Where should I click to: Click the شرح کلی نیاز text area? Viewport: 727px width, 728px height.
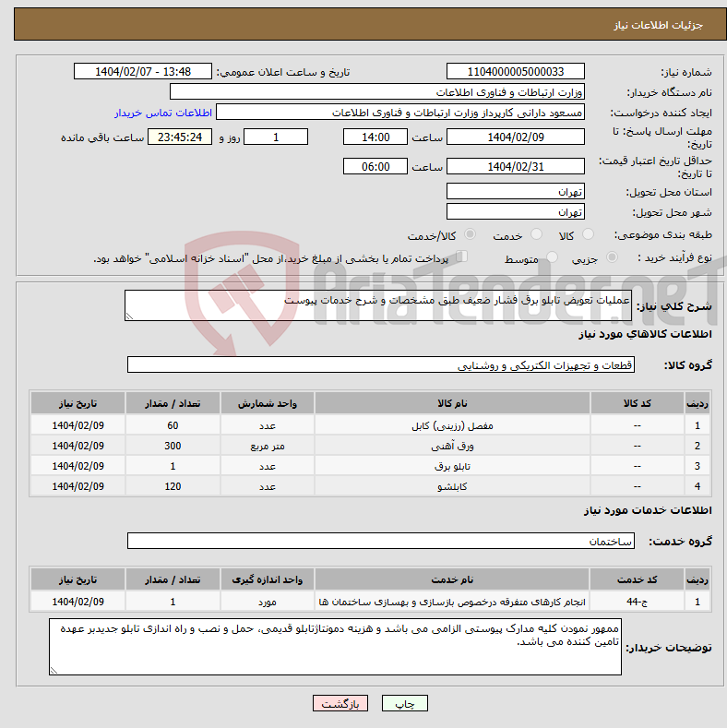378,305
